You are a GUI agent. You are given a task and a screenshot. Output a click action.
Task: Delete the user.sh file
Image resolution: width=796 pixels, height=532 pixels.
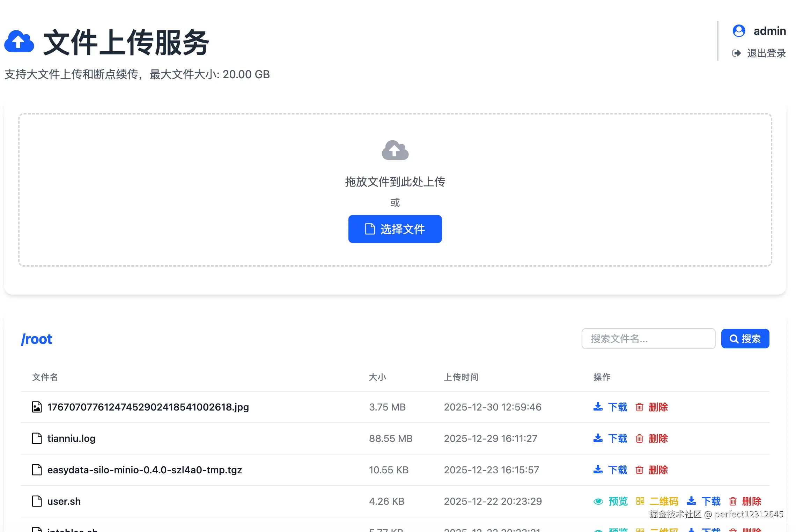751,501
